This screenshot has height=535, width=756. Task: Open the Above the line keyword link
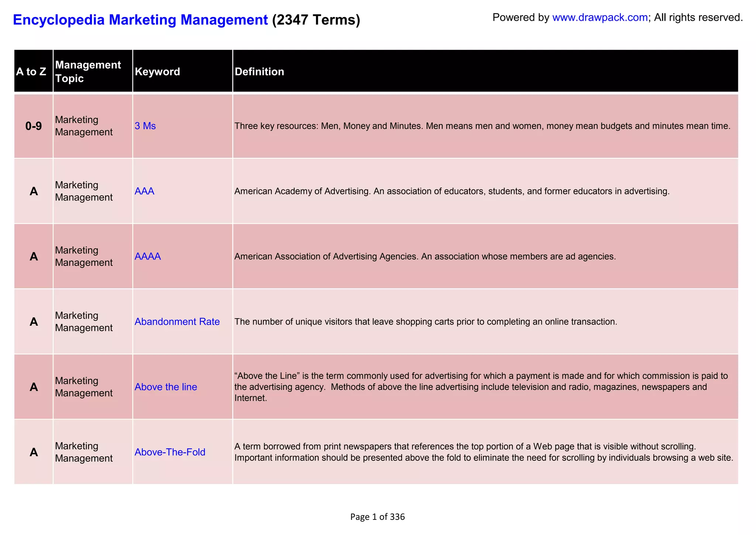point(166,387)
